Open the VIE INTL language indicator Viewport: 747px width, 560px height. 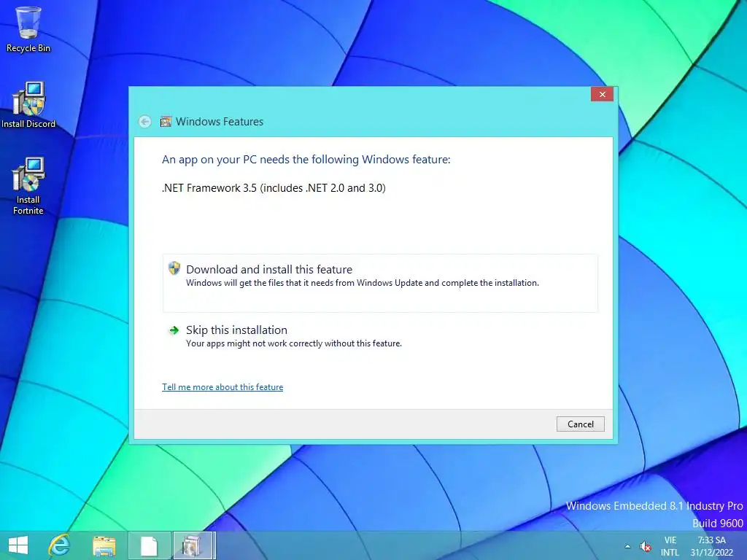670,546
